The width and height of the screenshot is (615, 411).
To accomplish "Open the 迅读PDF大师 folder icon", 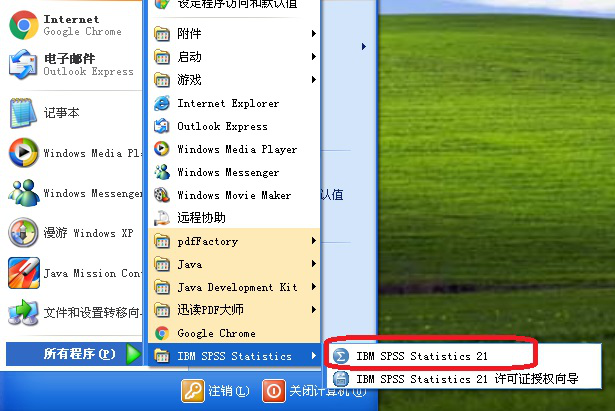I will [x=162, y=310].
